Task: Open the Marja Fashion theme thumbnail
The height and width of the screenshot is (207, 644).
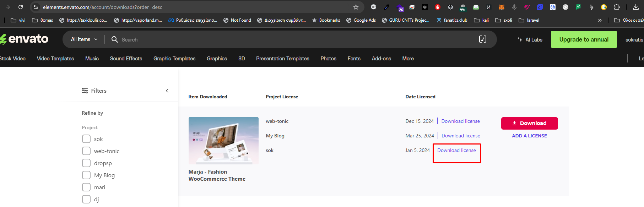Action: click(223, 141)
